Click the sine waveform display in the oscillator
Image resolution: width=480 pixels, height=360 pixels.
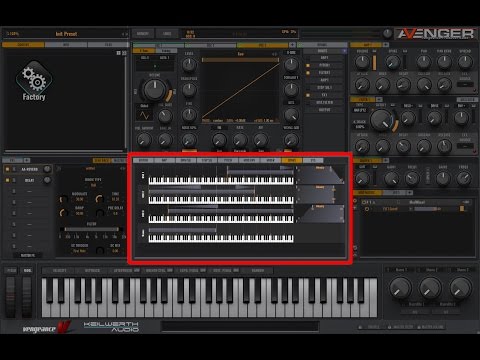click(x=144, y=115)
